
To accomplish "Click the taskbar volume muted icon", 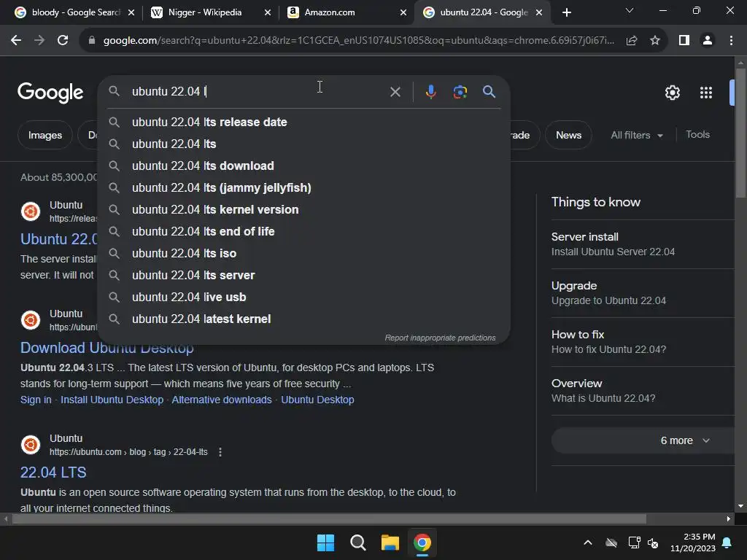I will 653,542.
